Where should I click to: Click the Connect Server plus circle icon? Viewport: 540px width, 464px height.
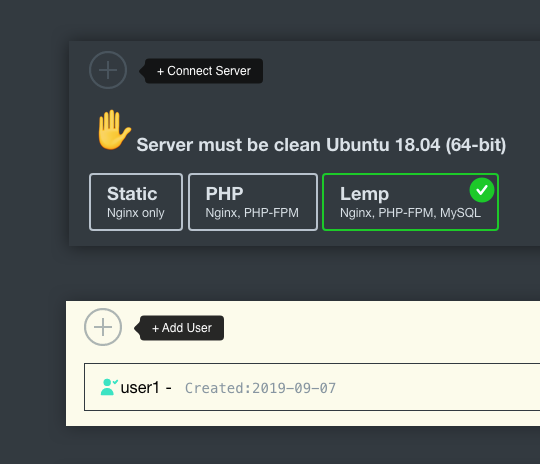108,70
